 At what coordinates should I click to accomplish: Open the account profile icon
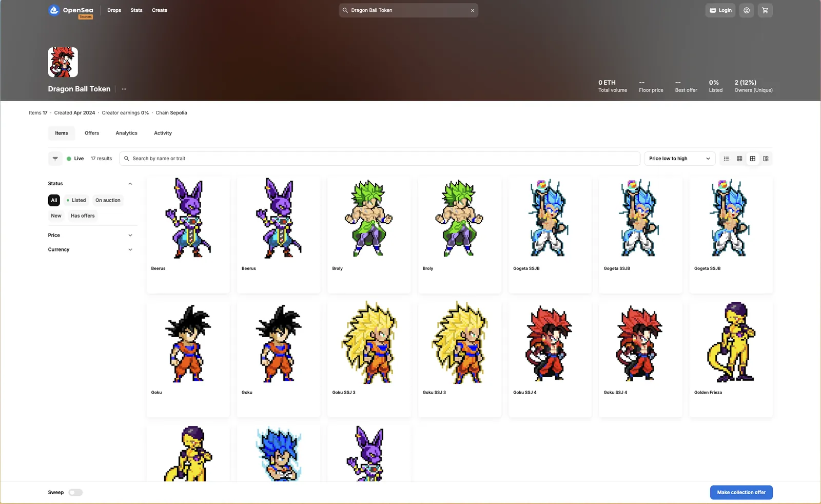tap(747, 10)
